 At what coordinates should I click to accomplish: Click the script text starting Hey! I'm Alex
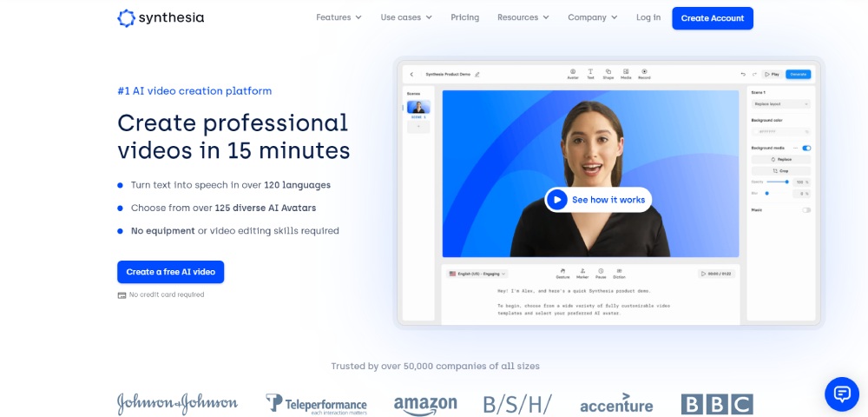click(574, 291)
